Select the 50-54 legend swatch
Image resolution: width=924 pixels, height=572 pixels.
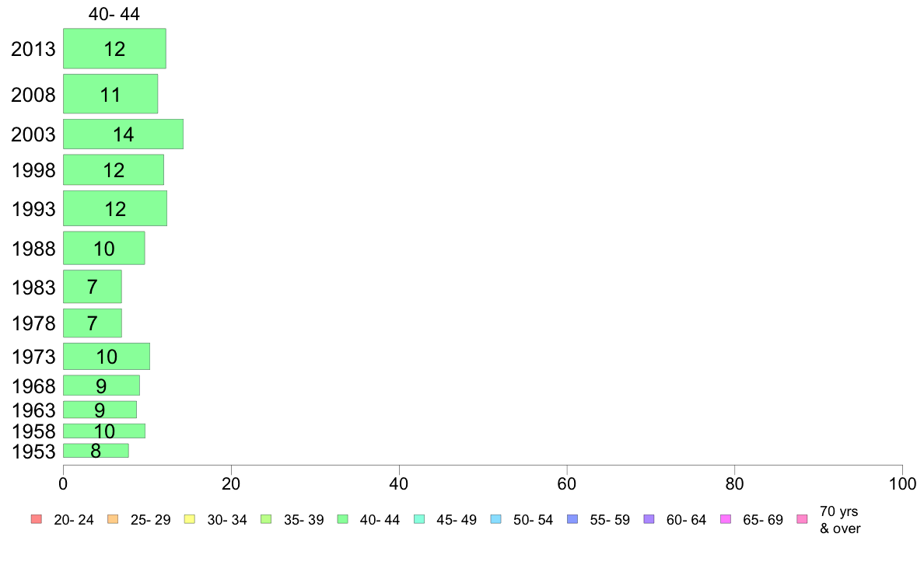pos(495,519)
